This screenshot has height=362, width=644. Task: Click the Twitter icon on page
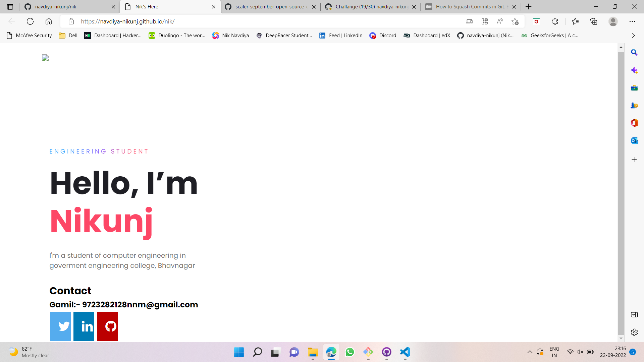(x=60, y=326)
